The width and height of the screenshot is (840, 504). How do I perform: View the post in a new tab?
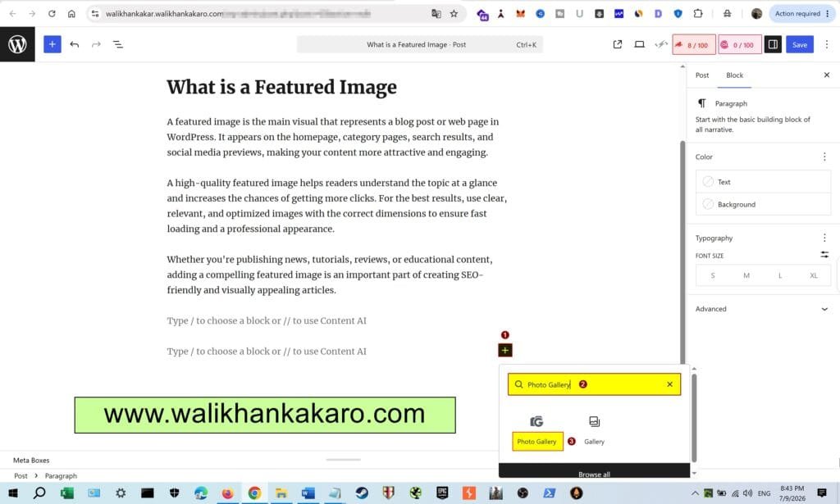617,44
